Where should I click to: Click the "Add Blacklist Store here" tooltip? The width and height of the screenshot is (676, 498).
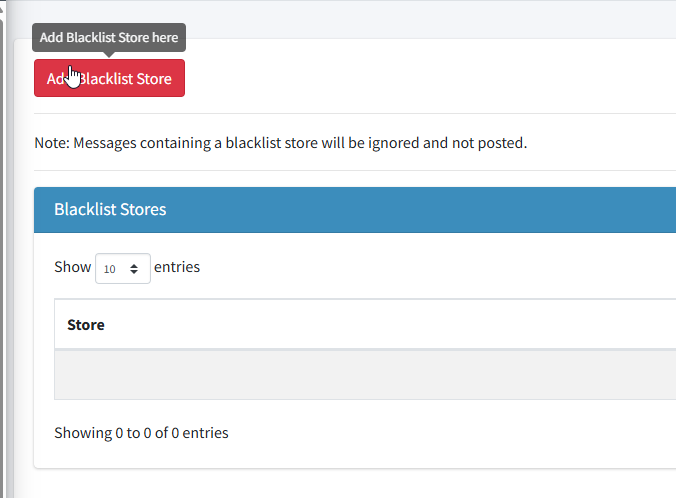[x=109, y=38]
